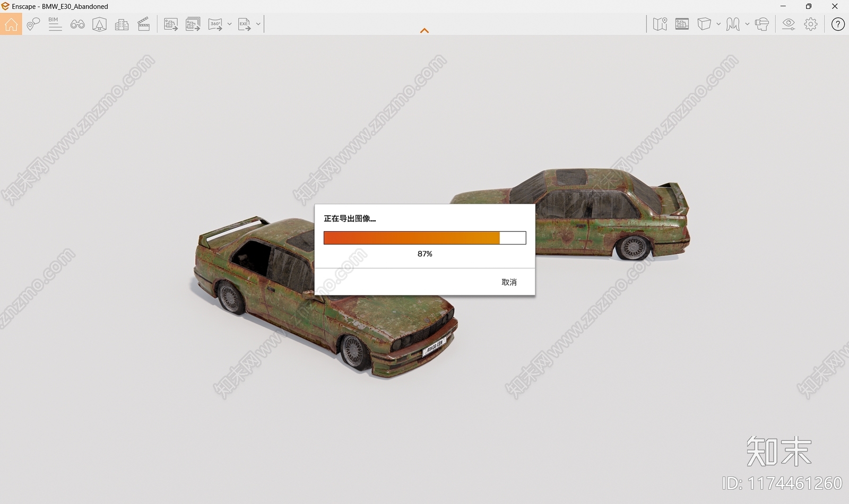
Task: Click the batch rendering export icon
Action: (193, 24)
